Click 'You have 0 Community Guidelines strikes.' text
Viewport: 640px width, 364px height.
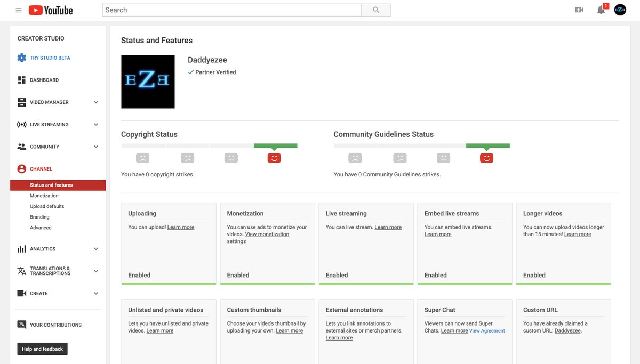tap(387, 174)
